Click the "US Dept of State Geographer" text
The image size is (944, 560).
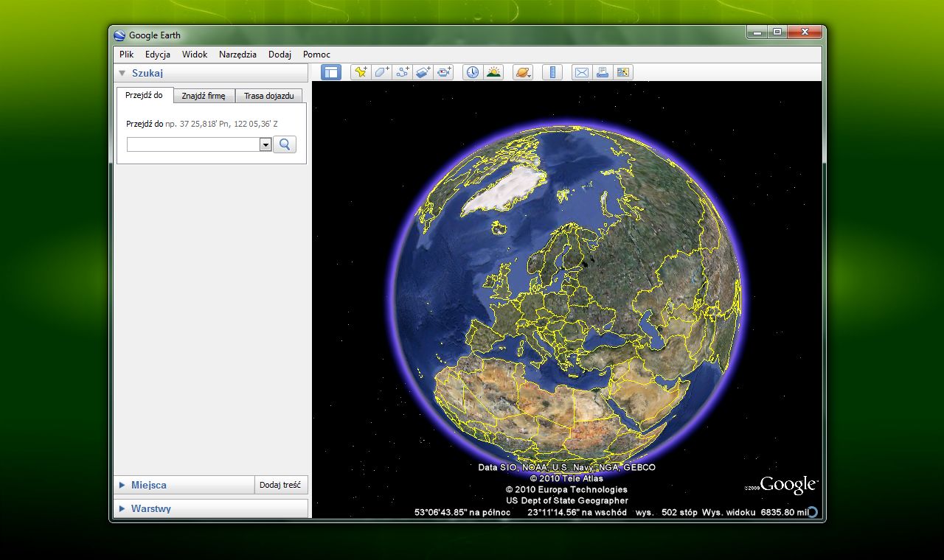[566, 500]
